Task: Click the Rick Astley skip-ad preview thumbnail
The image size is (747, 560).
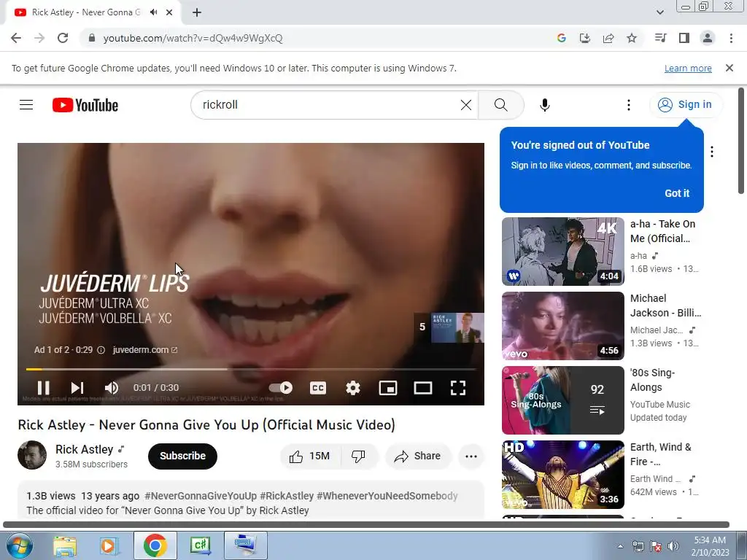Action: 457,327
